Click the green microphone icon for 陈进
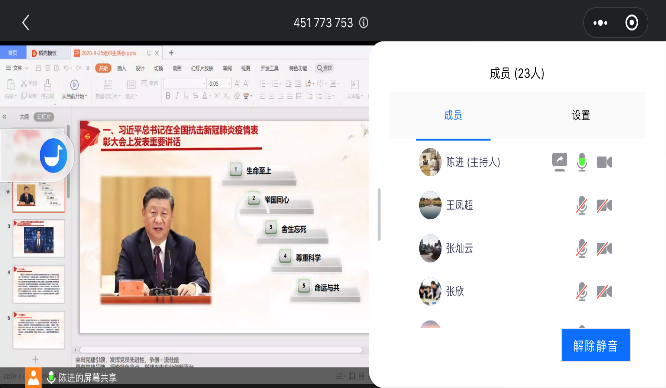This screenshot has height=388, width=666. 581,162
